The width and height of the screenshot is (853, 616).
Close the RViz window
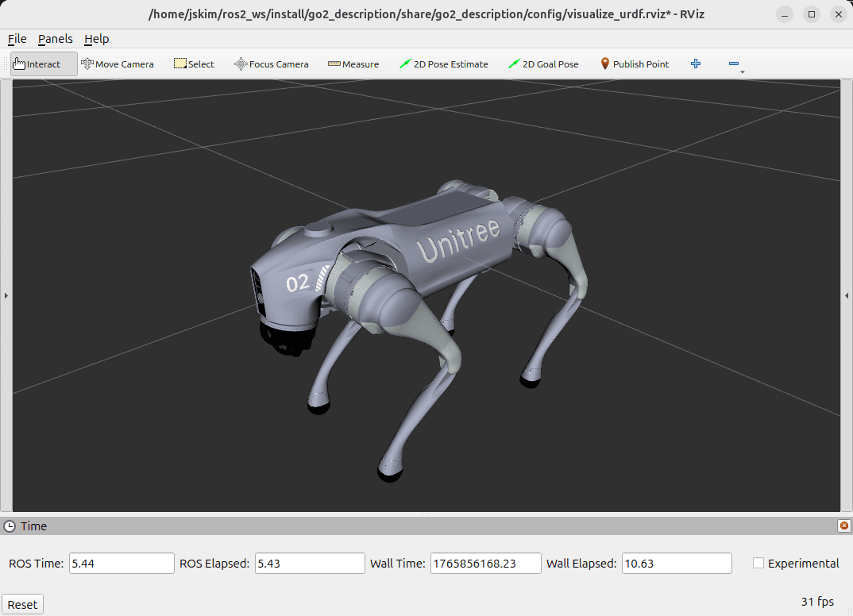pyautogui.click(x=839, y=14)
